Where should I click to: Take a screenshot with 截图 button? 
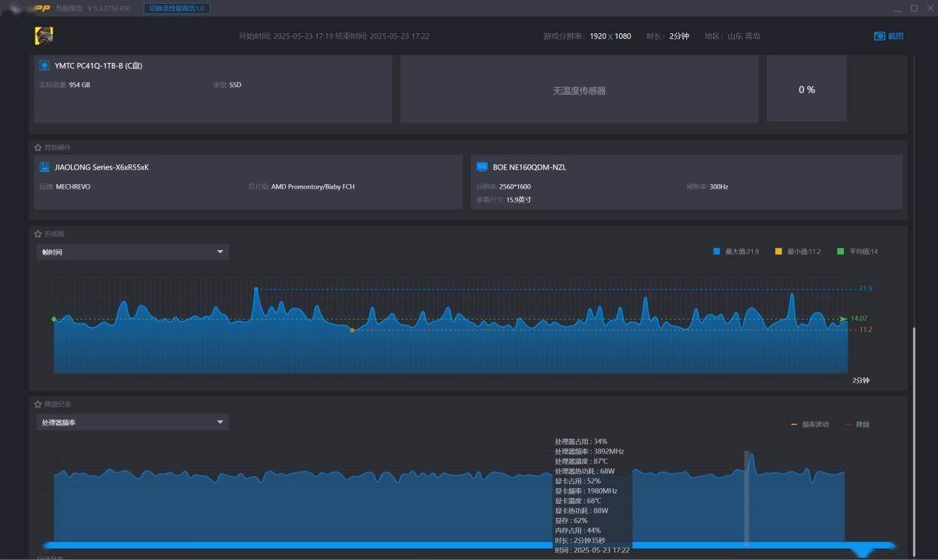point(888,36)
